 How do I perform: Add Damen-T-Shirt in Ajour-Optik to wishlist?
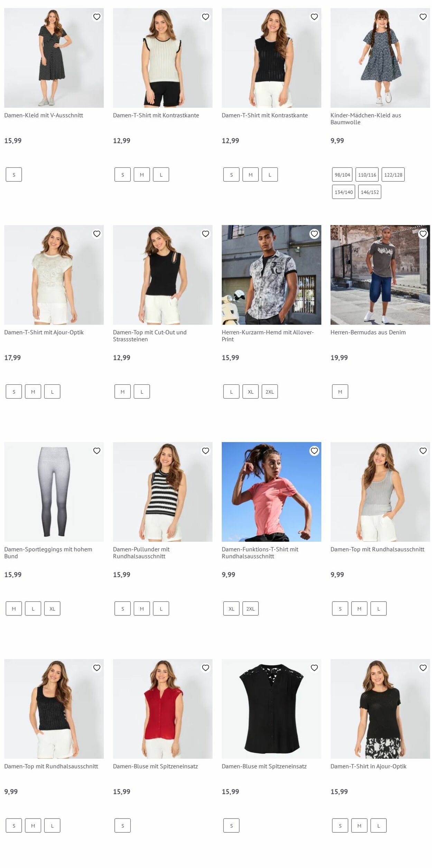click(423, 668)
